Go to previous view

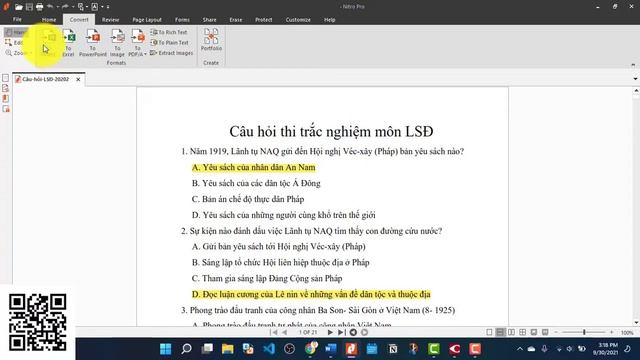pos(353,332)
